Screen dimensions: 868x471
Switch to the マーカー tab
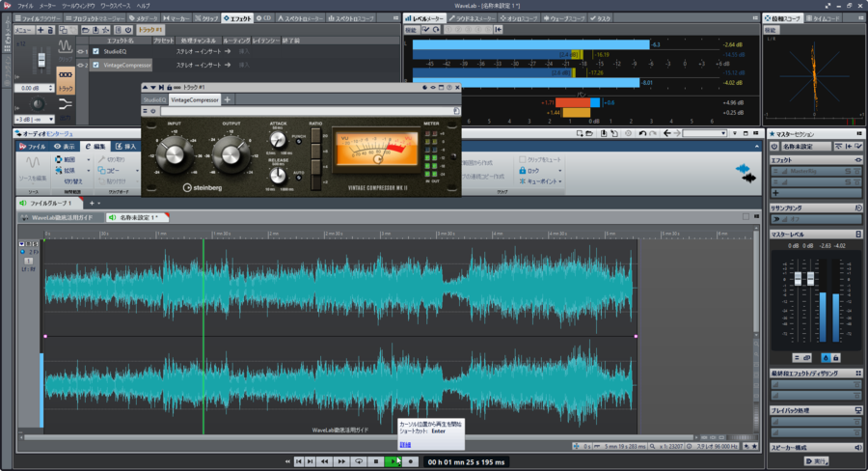pos(176,18)
